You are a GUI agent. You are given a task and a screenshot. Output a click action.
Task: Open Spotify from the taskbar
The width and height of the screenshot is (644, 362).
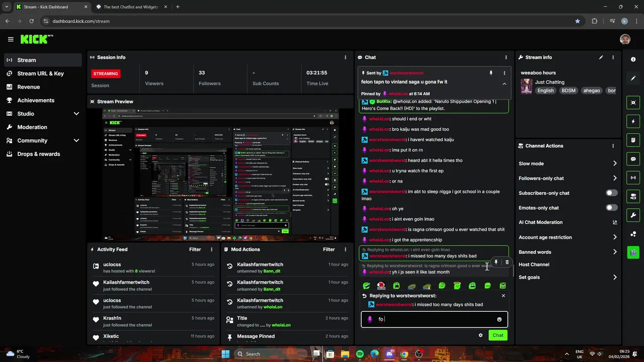(x=360, y=354)
